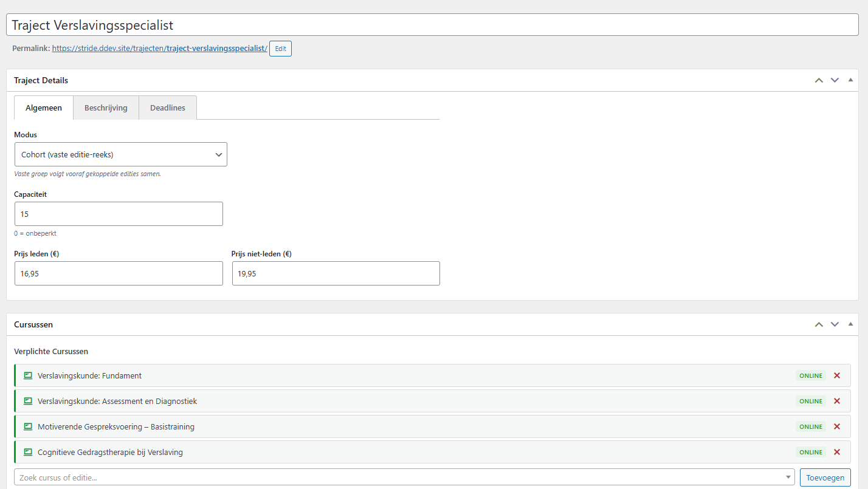Collapse the Cursussen panel

pos(850,324)
